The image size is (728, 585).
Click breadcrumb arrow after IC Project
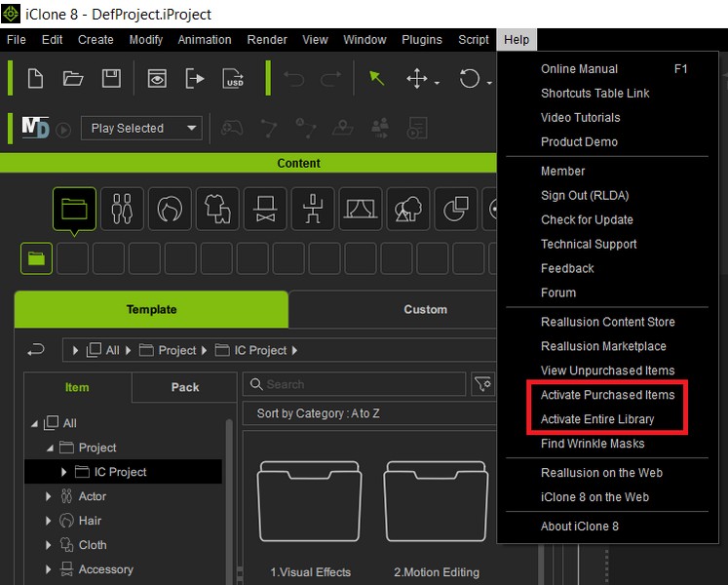click(x=294, y=350)
